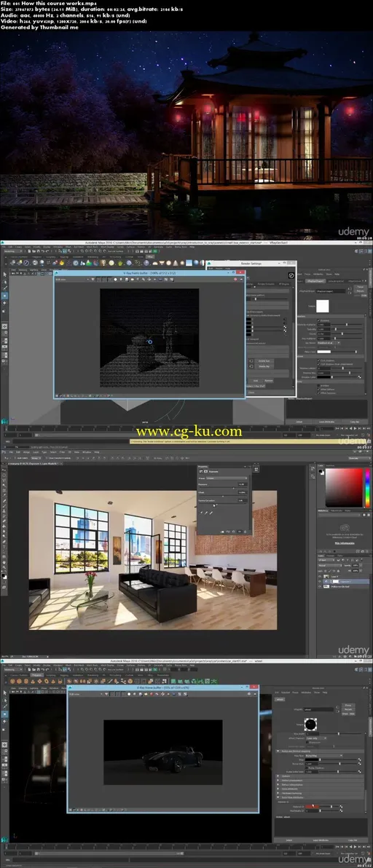Open menu set dropdown in robot-render Maya status line

point(12,250)
